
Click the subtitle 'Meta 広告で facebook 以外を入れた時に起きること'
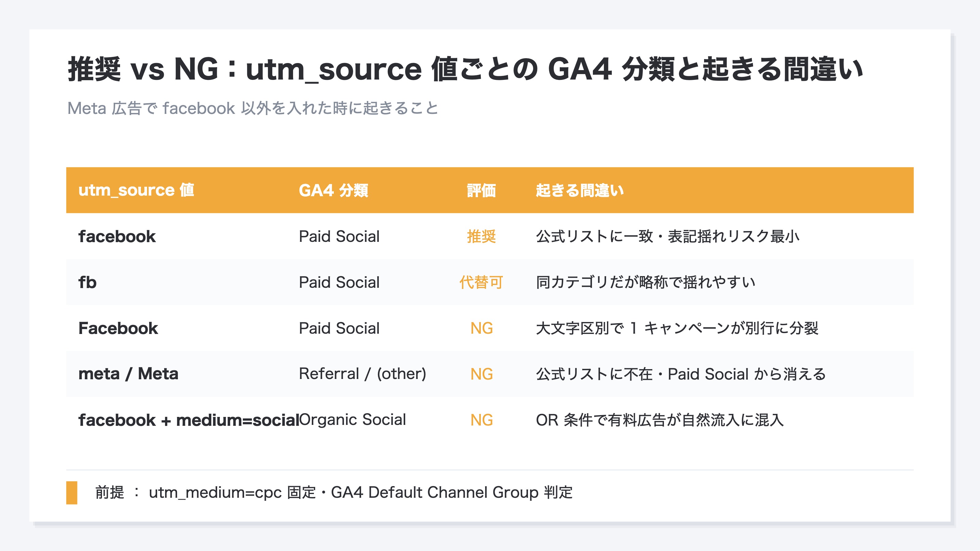pos(253,108)
